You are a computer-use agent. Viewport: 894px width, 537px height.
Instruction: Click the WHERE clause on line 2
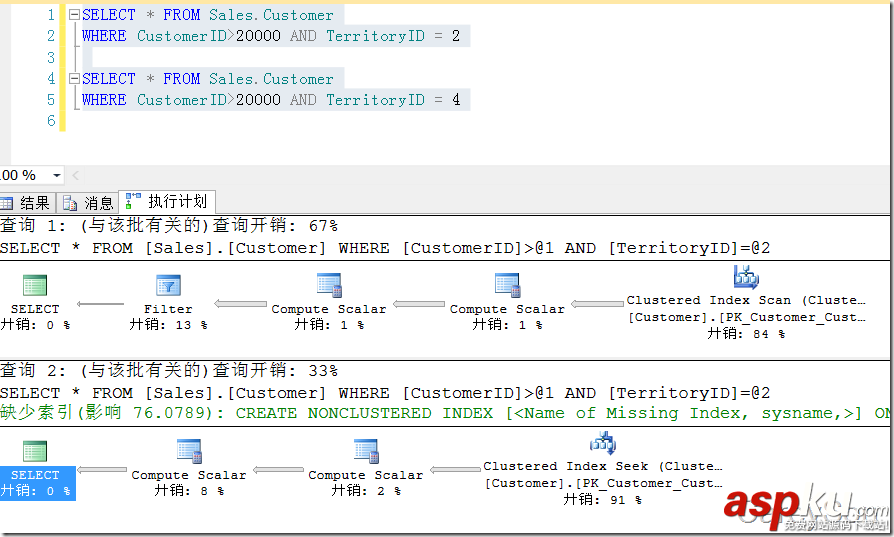tap(104, 36)
